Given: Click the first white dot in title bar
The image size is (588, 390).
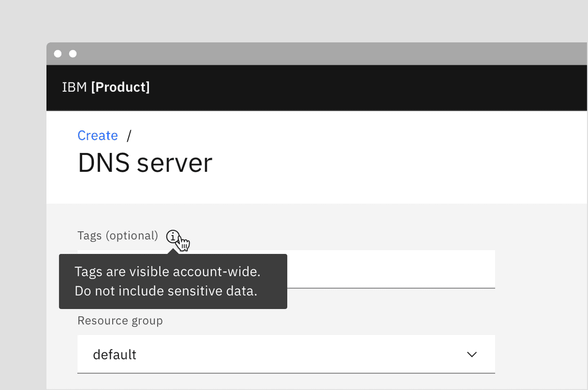Looking at the screenshot, I should click(x=58, y=54).
